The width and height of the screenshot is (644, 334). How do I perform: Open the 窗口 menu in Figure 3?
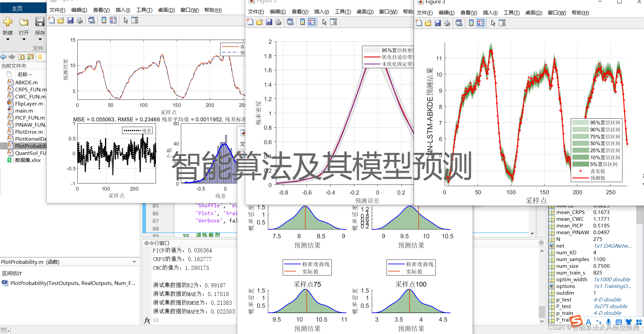(x=556, y=12)
